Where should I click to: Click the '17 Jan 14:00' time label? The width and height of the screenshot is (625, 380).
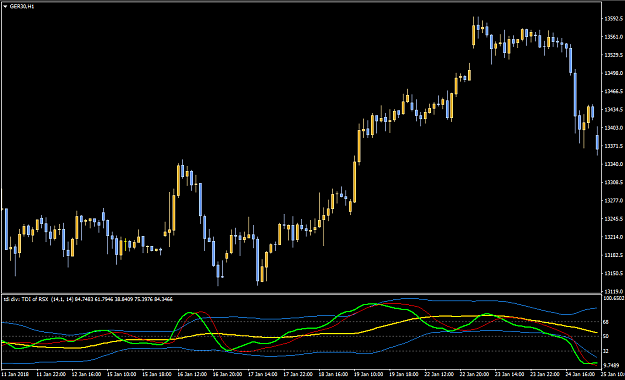(x=263, y=374)
